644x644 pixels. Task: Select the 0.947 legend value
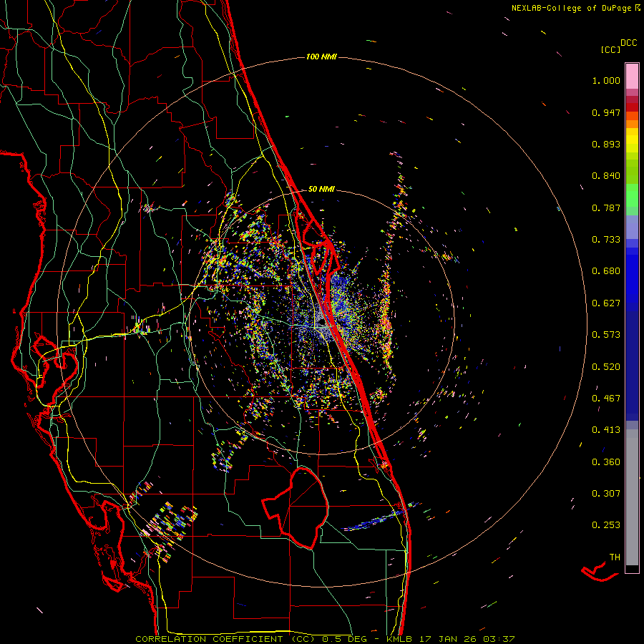click(x=606, y=112)
